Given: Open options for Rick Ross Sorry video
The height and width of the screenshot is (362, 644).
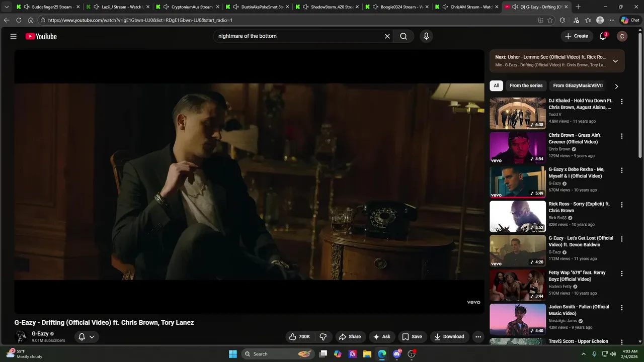Looking at the screenshot, I should point(622,205).
